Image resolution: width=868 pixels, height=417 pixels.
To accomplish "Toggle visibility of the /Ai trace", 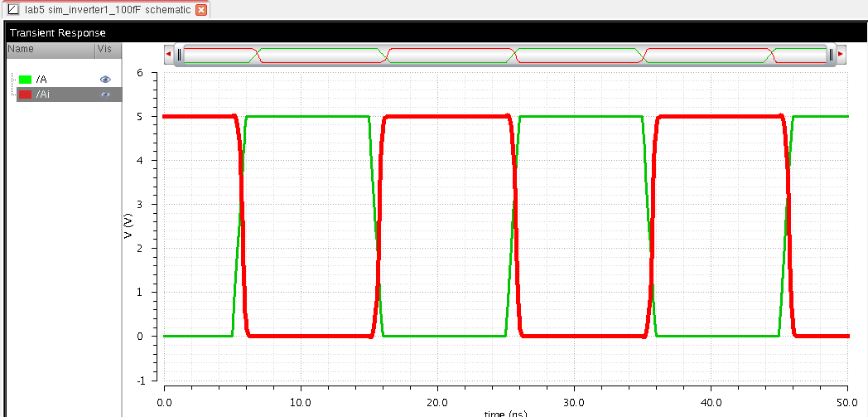I will (x=105, y=95).
